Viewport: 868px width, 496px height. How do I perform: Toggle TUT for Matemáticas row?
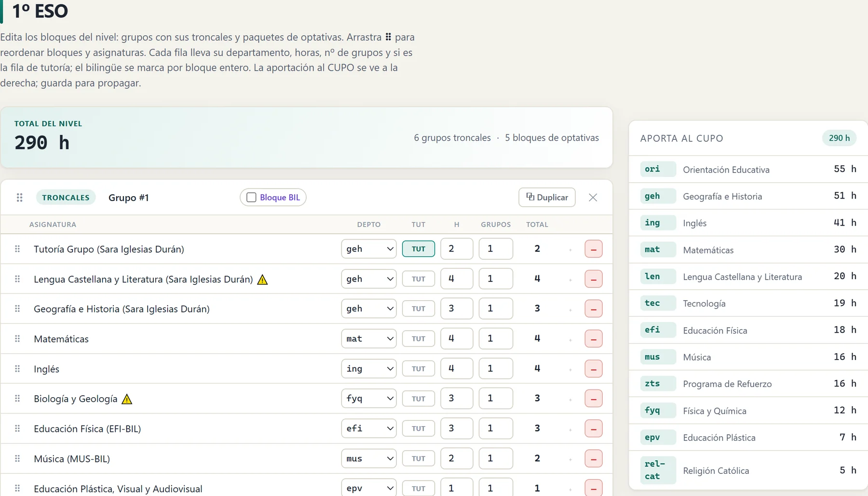coord(419,339)
